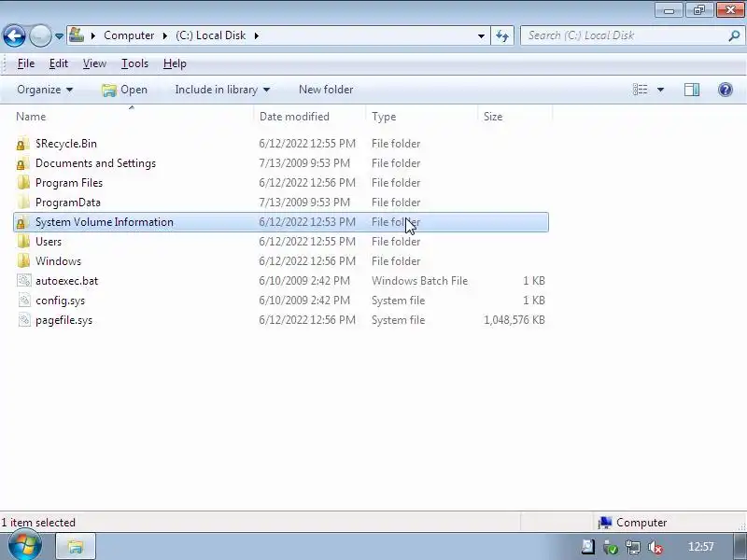Refresh the Local Disk folder view

[502, 35]
